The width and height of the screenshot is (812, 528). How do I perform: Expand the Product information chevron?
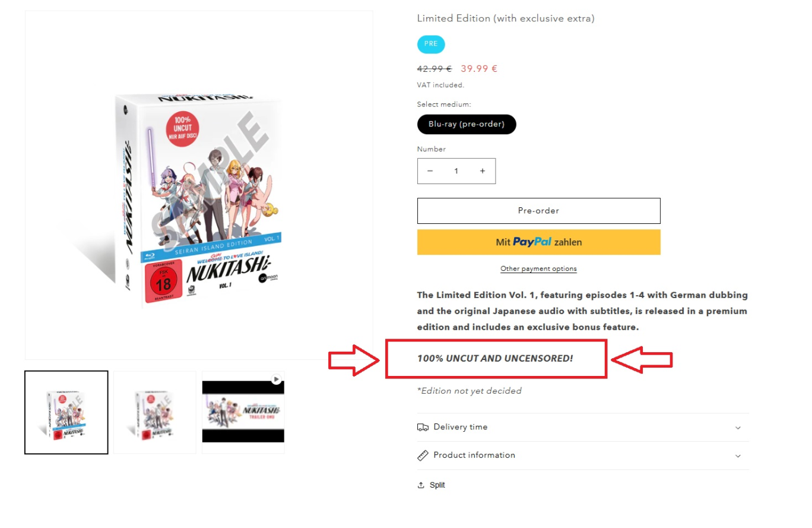point(738,456)
